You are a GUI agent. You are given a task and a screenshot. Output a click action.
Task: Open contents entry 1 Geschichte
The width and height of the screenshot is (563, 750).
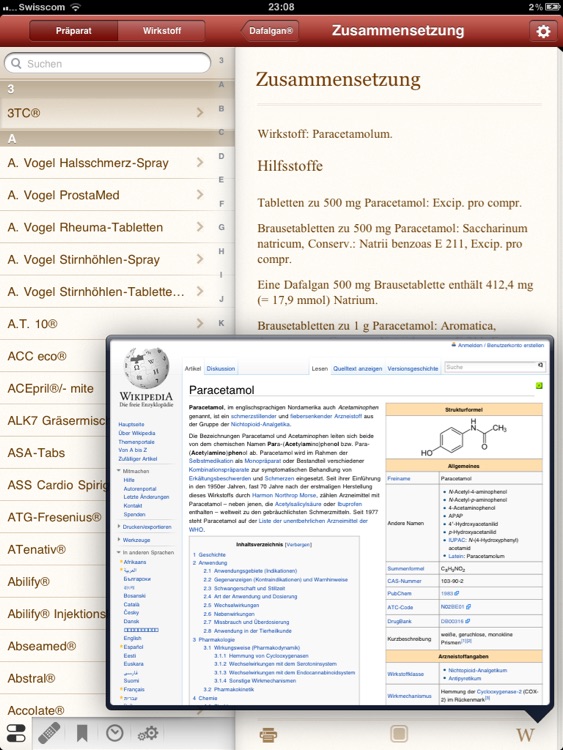click(209, 554)
